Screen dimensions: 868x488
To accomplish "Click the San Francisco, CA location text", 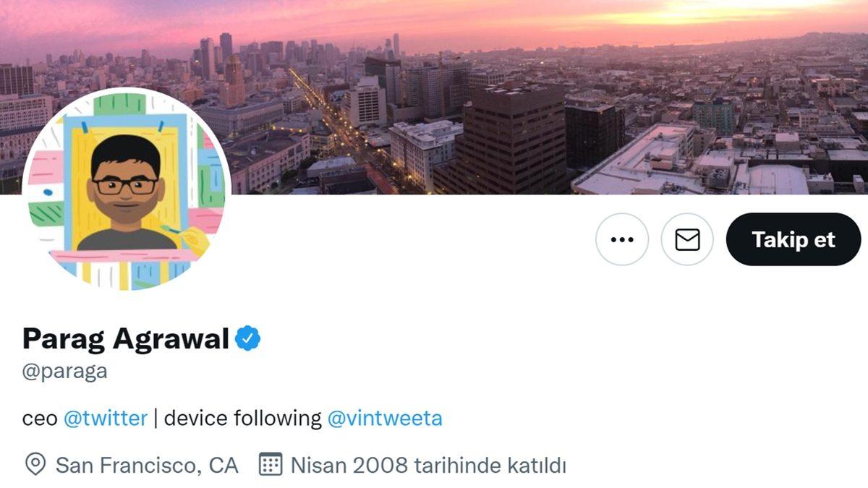I will (147, 465).
